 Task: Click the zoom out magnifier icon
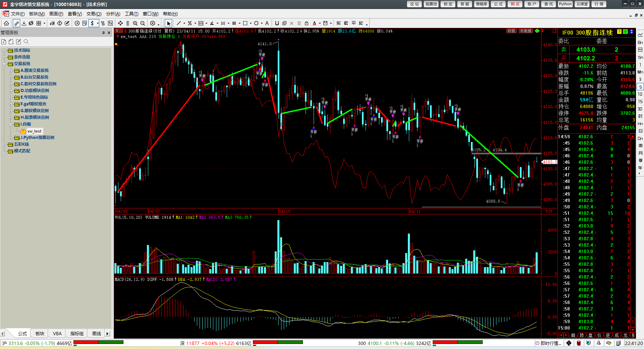tap(143, 23)
